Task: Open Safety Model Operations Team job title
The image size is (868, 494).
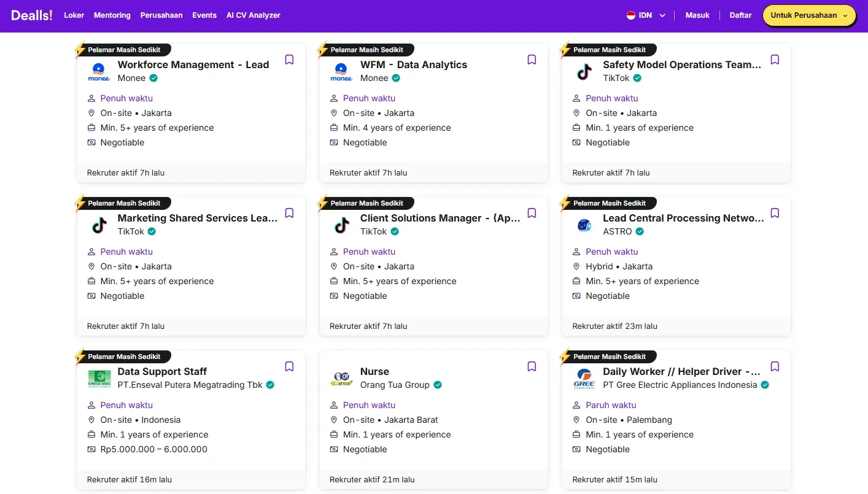Action: pos(682,64)
